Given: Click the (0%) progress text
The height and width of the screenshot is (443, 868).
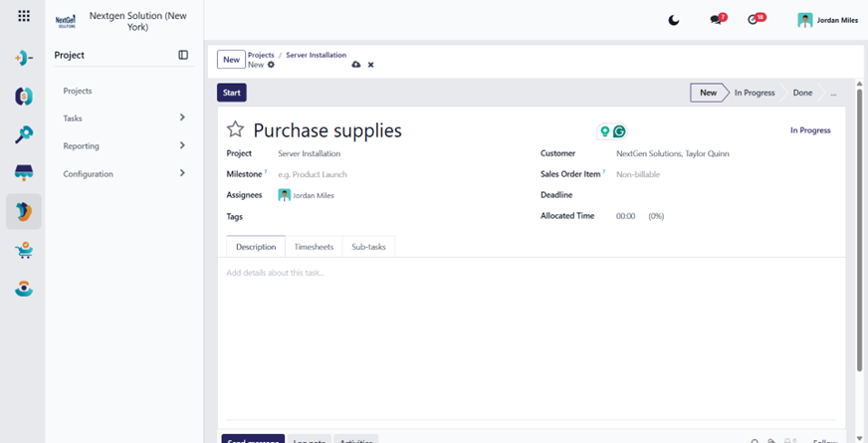Looking at the screenshot, I should coord(656,216).
